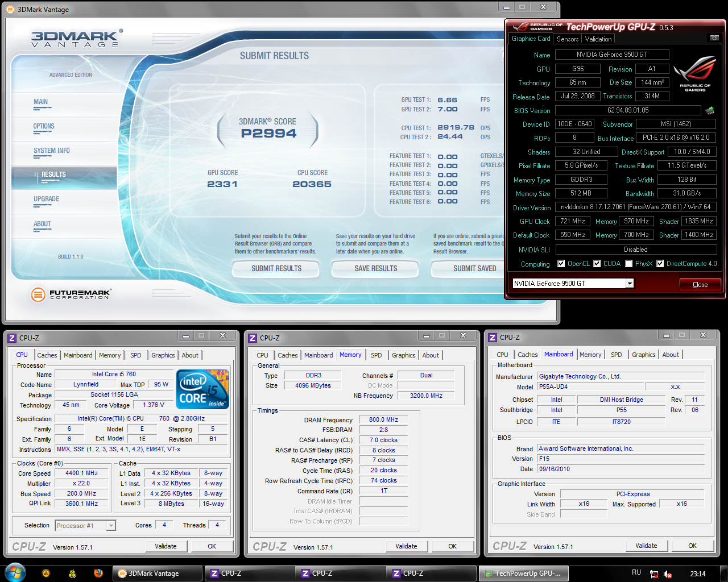Select the GPU-Z Graphics Card tab

pos(531,39)
